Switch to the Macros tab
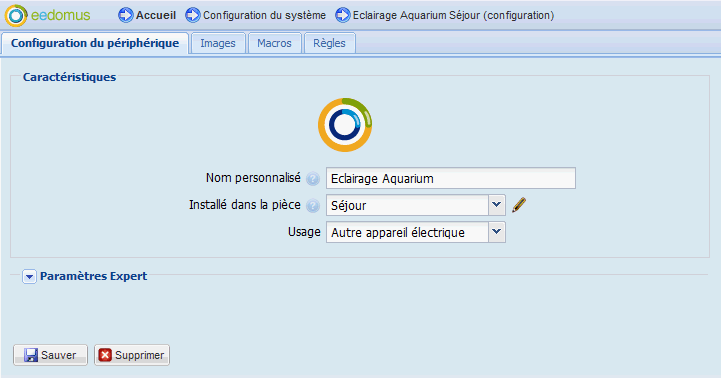The image size is (721, 378). coord(275,43)
